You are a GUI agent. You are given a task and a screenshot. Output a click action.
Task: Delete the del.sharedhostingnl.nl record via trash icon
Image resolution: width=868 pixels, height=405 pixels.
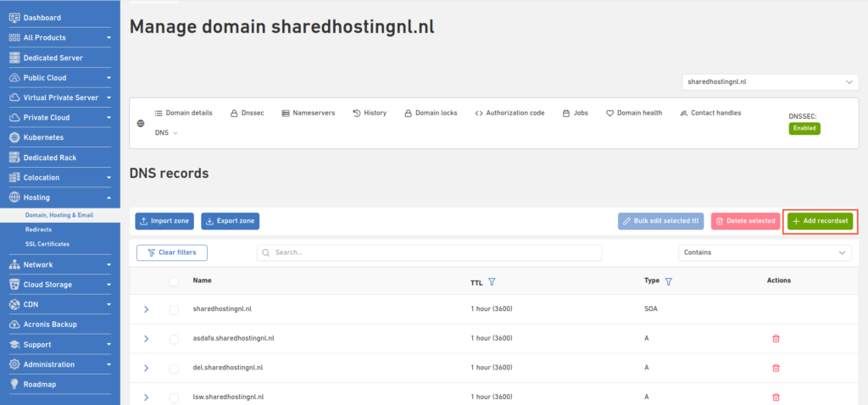tap(776, 368)
